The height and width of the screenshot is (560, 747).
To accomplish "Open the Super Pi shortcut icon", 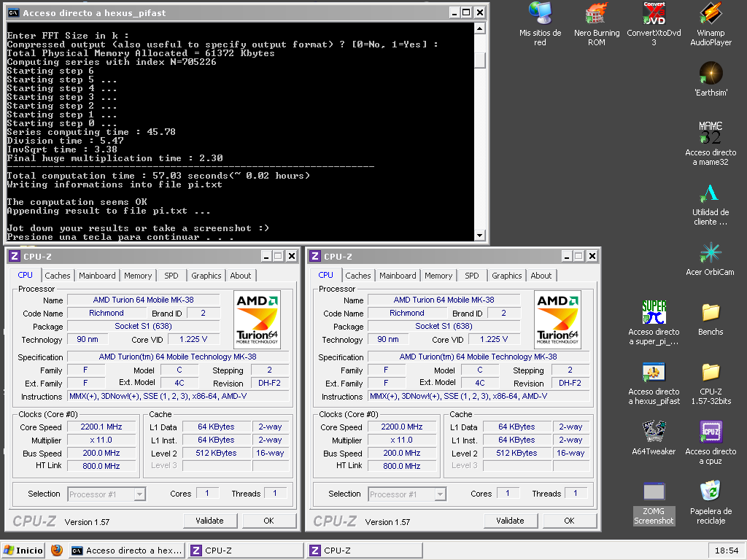I will point(654,322).
